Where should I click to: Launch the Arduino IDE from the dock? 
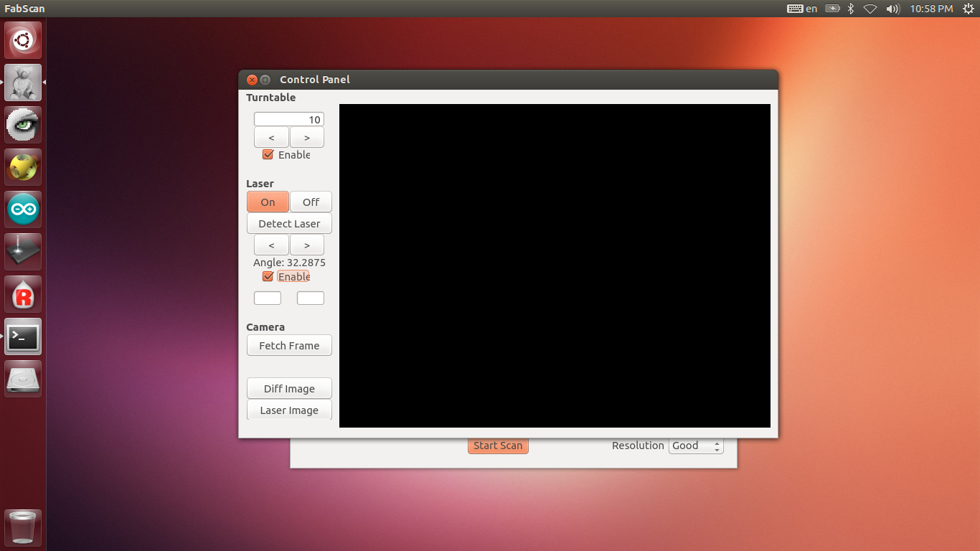pos(23,209)
